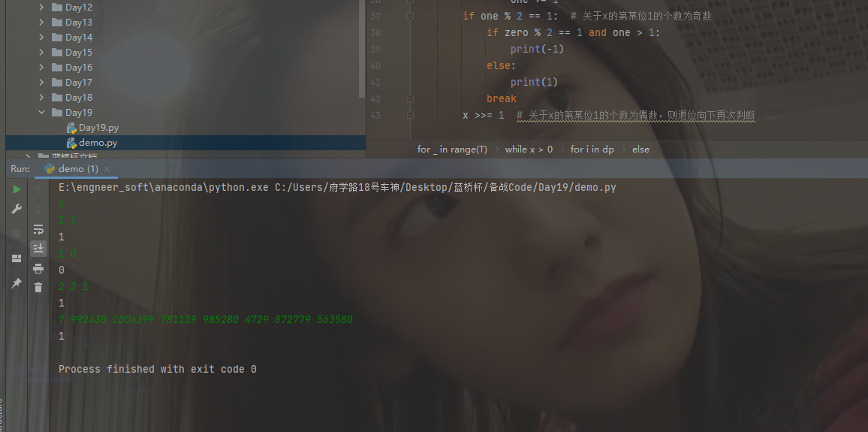Screen dimensions: 868x432
Task: Breadcrumb 'else' in editor
Action: click(640, 150)
